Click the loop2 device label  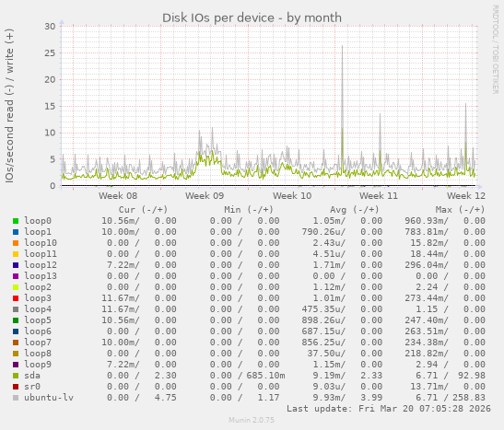pos(38,287)
